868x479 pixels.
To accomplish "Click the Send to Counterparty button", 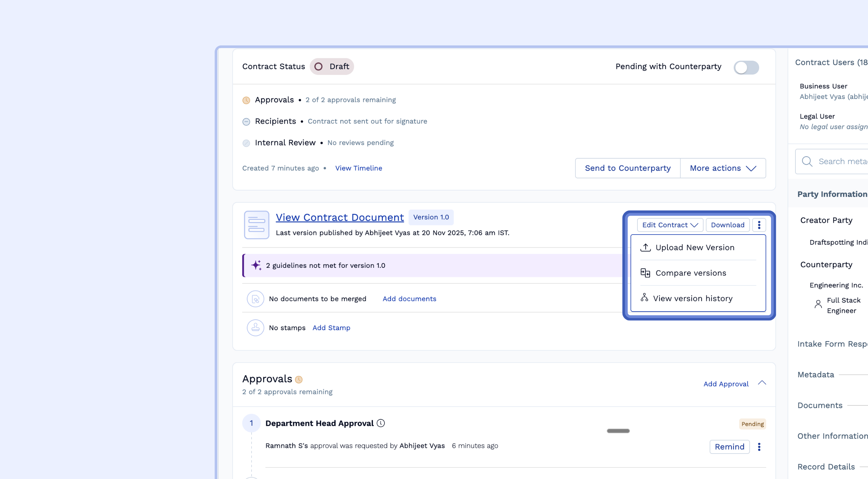I will point(628,168).
